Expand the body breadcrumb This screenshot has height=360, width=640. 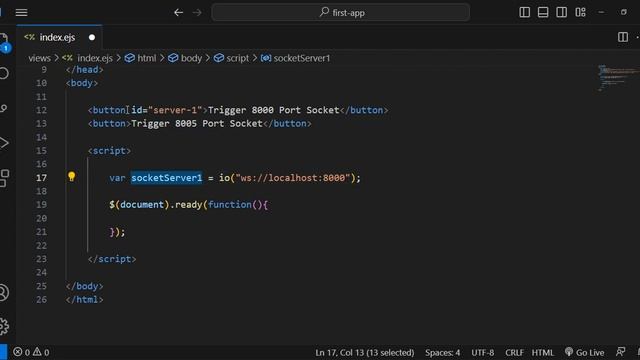pyautogui.click(x=185, y=58)
